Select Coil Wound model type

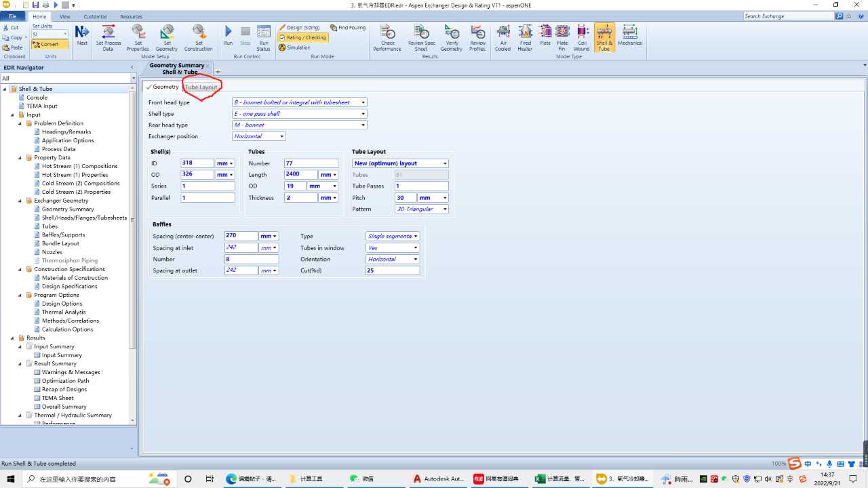coord(582,37)
